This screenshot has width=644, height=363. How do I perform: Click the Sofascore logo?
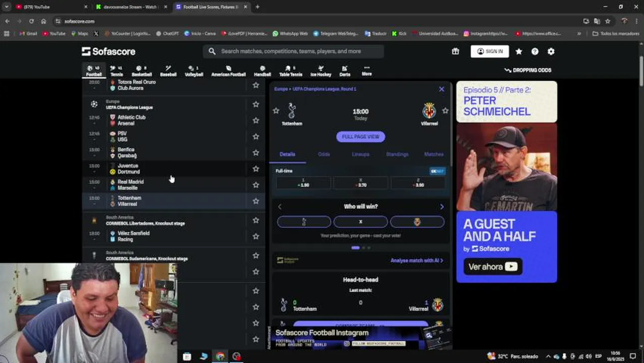click(108, 51)
